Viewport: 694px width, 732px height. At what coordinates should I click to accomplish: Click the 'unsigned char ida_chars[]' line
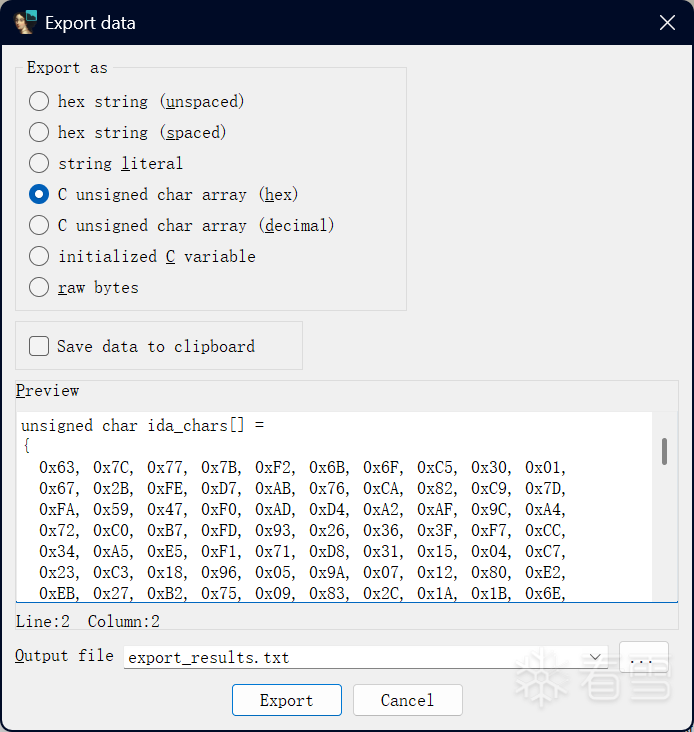pos(142,425)
